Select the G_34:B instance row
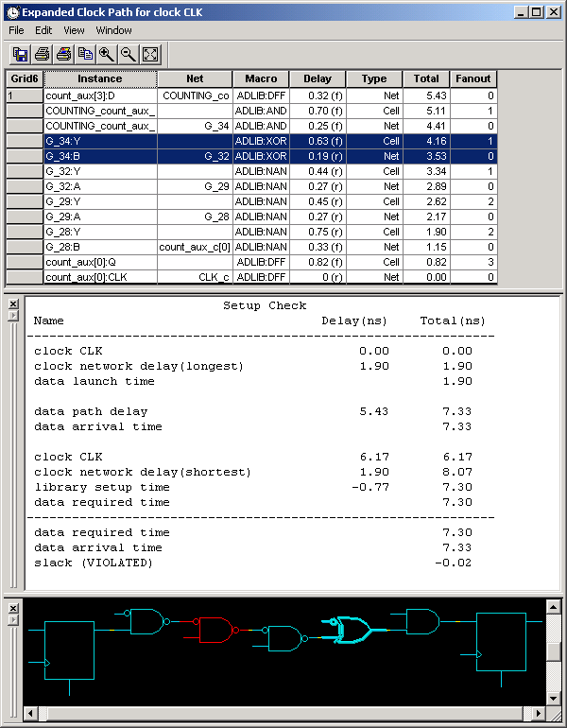The height and width of the screenshot is (728, 567). (251, 156)
